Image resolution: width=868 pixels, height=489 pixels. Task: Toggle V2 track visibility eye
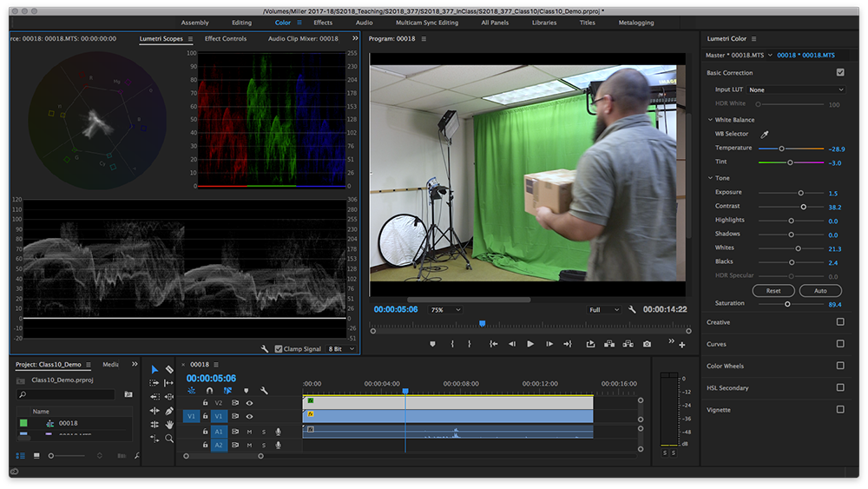coord(249,403)
